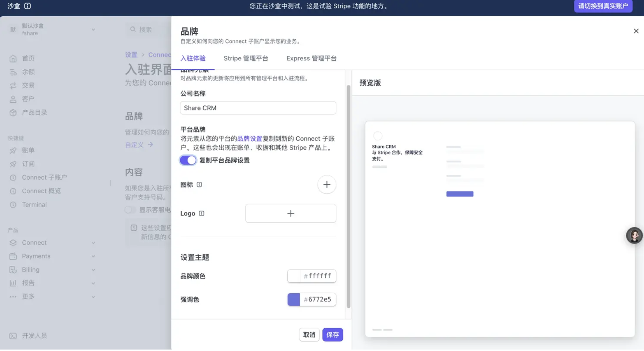Expand the Connect products section

pos(93,243)
